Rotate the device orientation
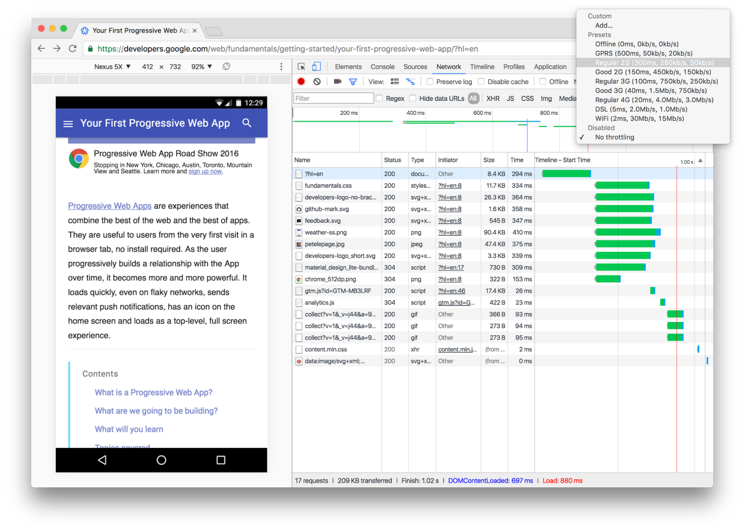 tap(226, 66)
